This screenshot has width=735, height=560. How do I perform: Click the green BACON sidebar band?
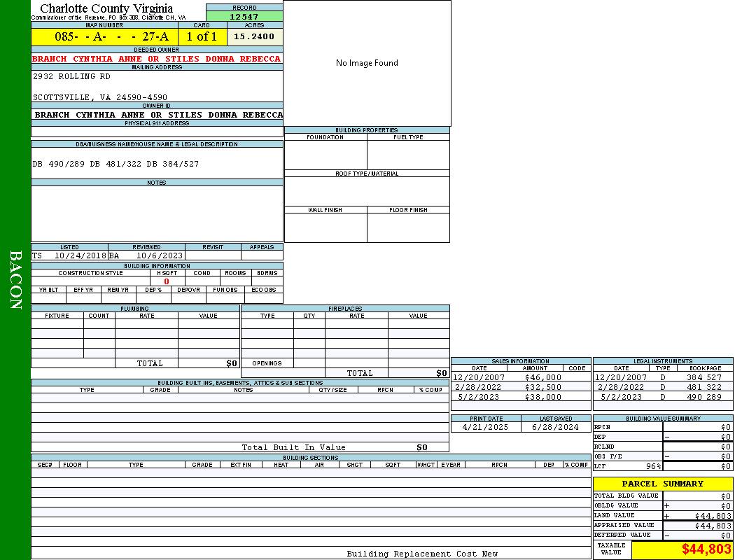[x=15, y=280]
